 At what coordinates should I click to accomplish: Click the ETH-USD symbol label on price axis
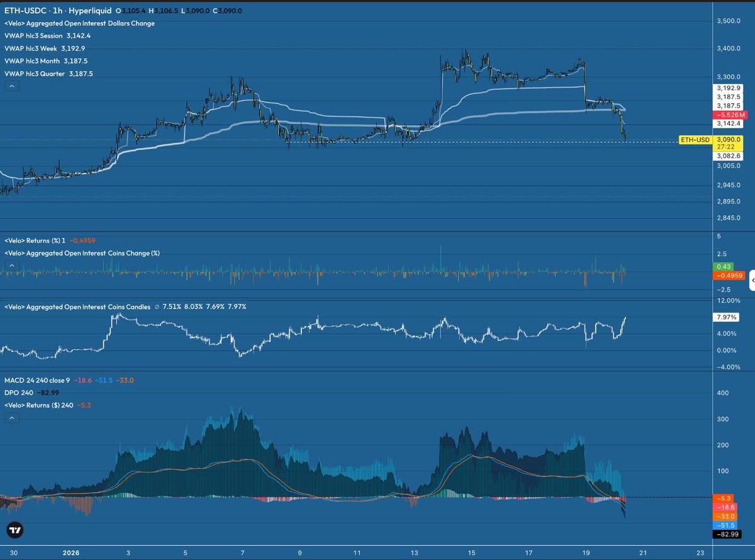[x=696, y=139]
